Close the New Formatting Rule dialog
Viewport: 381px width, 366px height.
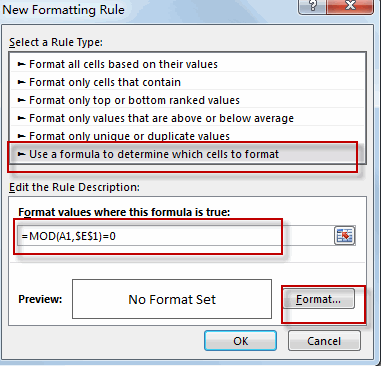pyautogui.click(x=350, y=6)
